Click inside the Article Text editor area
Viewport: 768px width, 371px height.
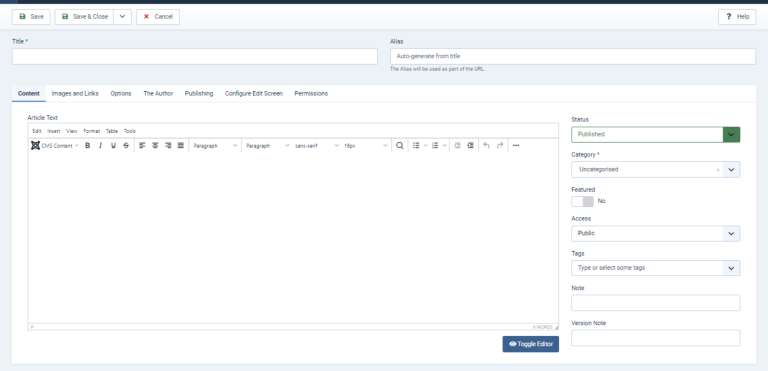point(293,238)
